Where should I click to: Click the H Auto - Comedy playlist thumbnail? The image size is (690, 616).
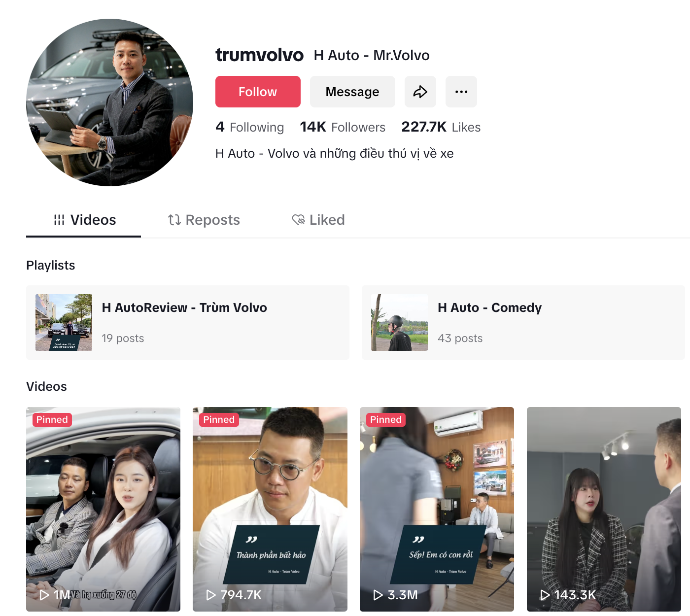pyautogui.click(x=399, y=322)
